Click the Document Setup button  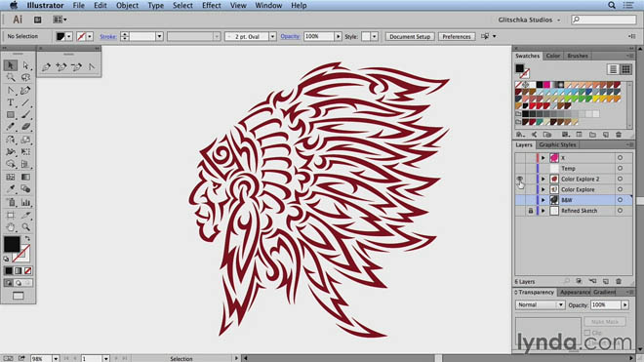click(x=410, y=36)
